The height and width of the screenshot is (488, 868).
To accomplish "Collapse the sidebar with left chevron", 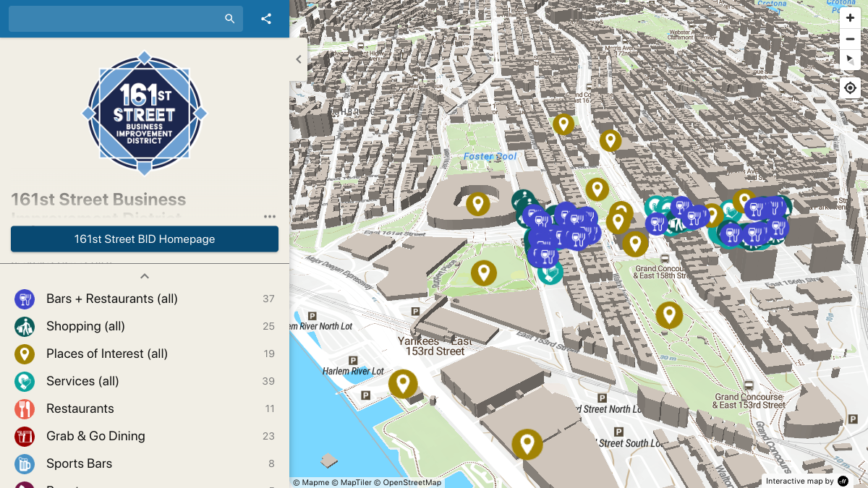I will (x=299, y=59).
